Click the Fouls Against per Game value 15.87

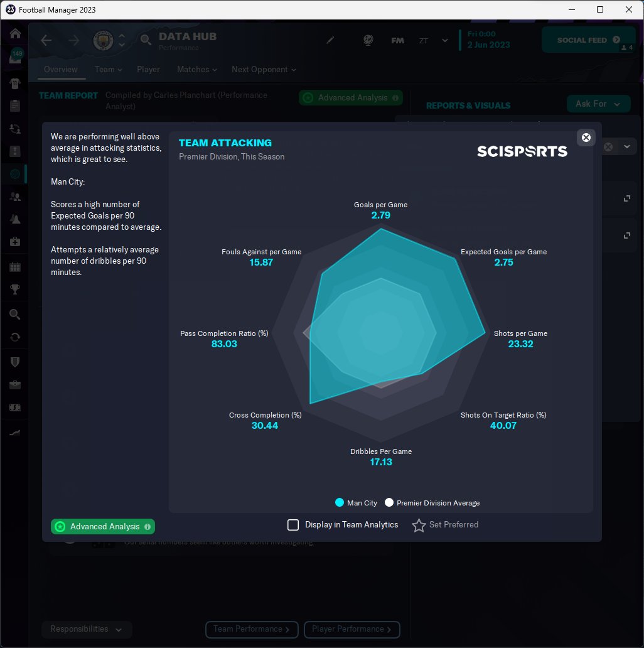(x=261, y=262)
